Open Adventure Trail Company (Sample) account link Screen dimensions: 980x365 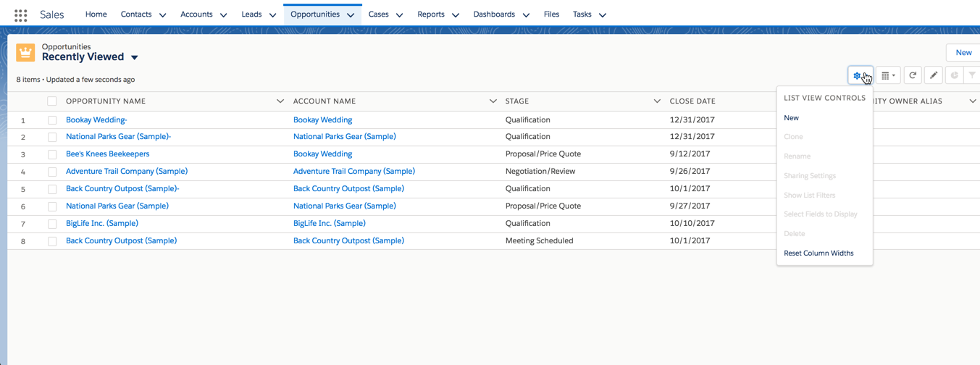point(354,172)
